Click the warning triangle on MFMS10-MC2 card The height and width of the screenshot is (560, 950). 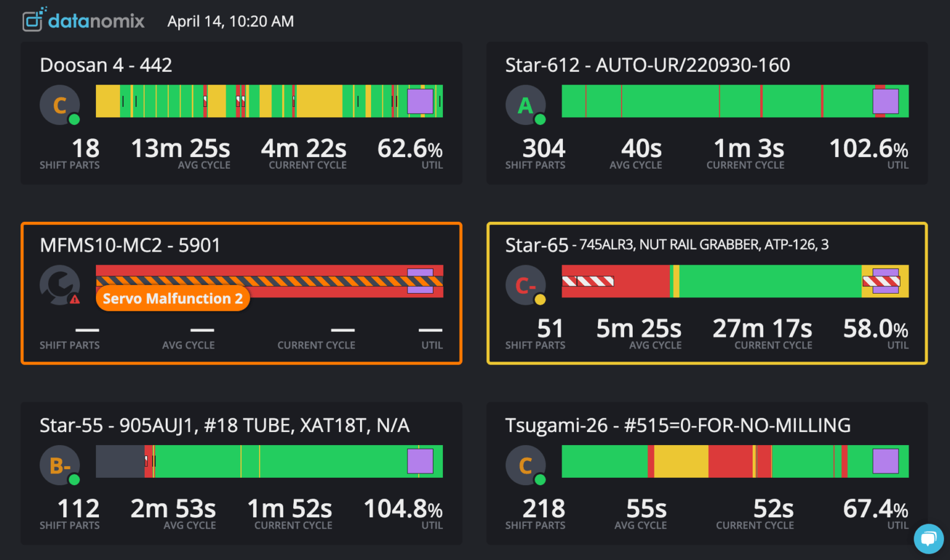74,299
